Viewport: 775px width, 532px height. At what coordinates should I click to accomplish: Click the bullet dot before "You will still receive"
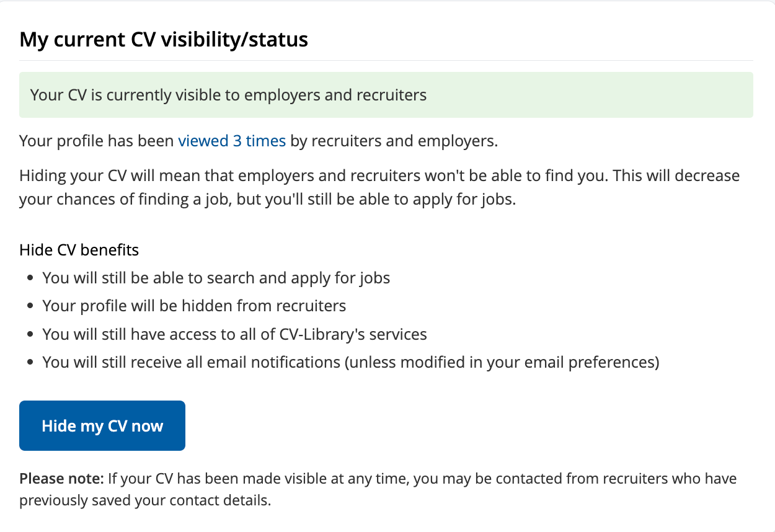[x=31, y=363]
